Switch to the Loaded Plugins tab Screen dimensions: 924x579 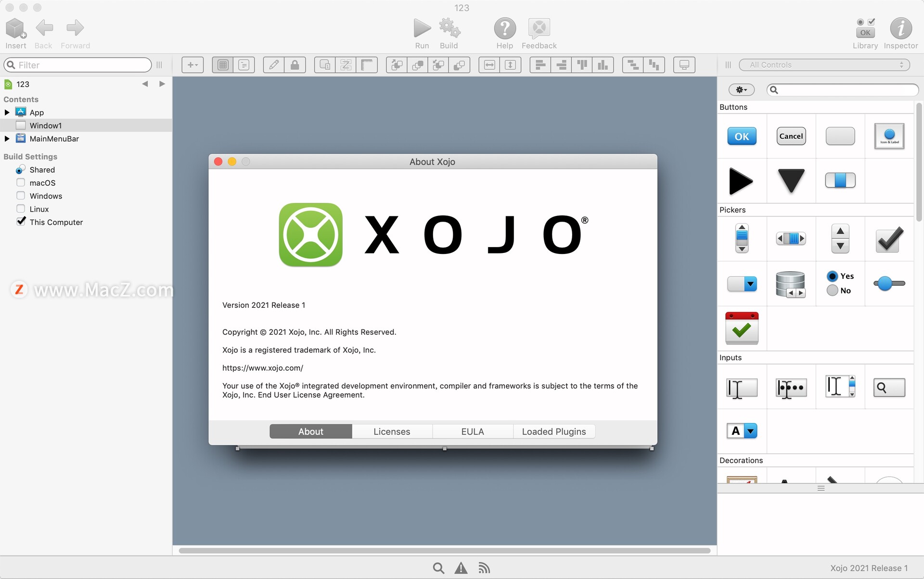coord(554,431)
